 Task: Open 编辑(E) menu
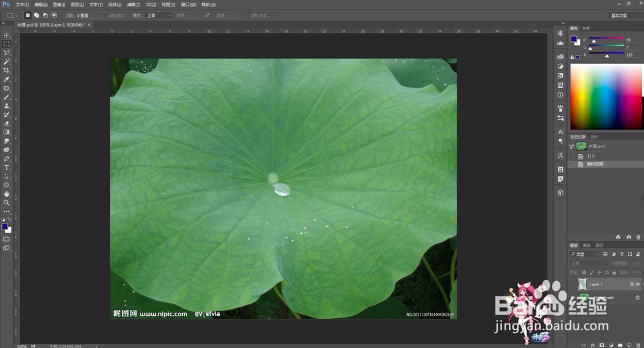[41, 5]
